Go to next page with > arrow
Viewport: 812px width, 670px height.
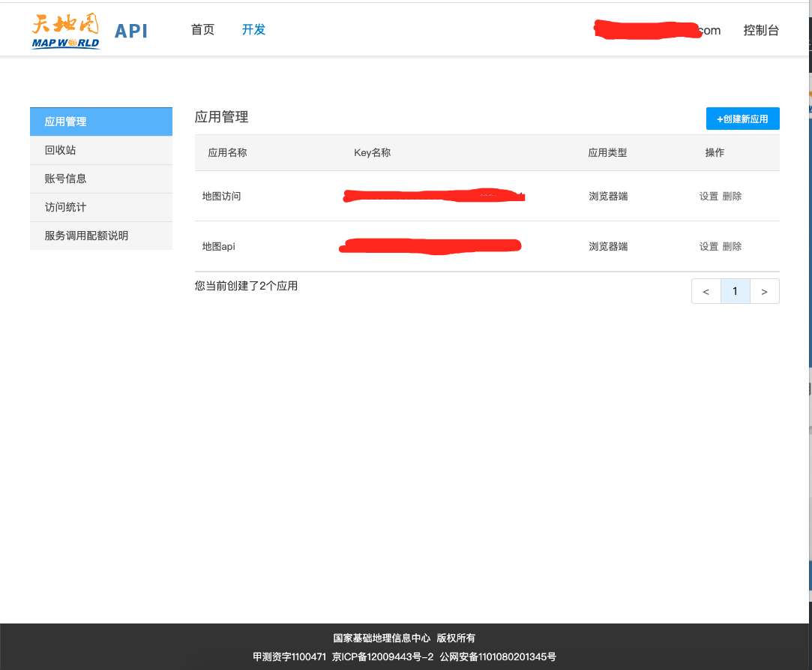point(764,291)
